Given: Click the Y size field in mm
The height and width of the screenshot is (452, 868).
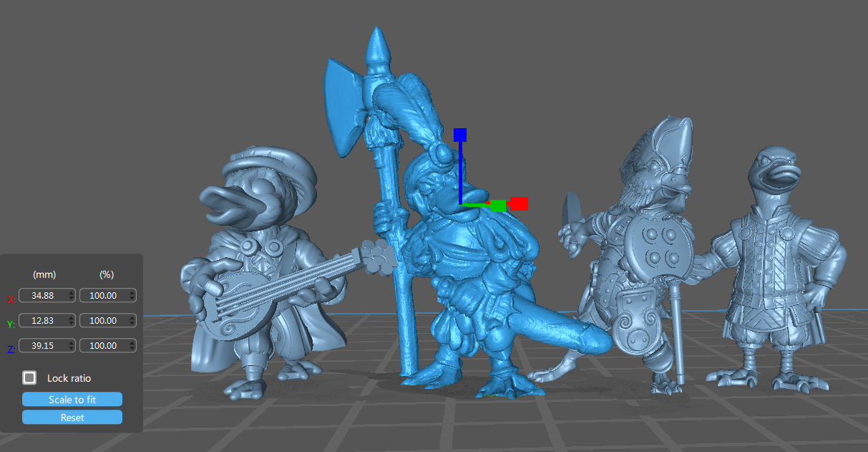Looking at the screenshot, I should click(x=43, y=320).
